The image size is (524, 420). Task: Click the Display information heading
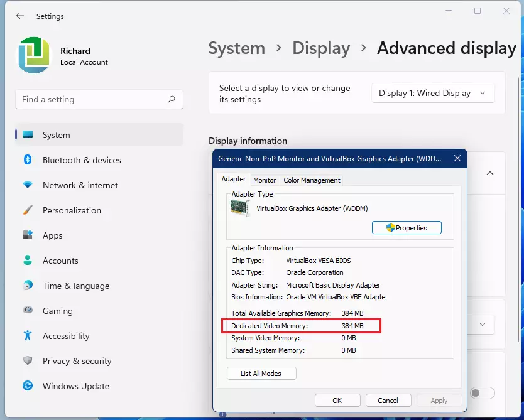point(248,141)
